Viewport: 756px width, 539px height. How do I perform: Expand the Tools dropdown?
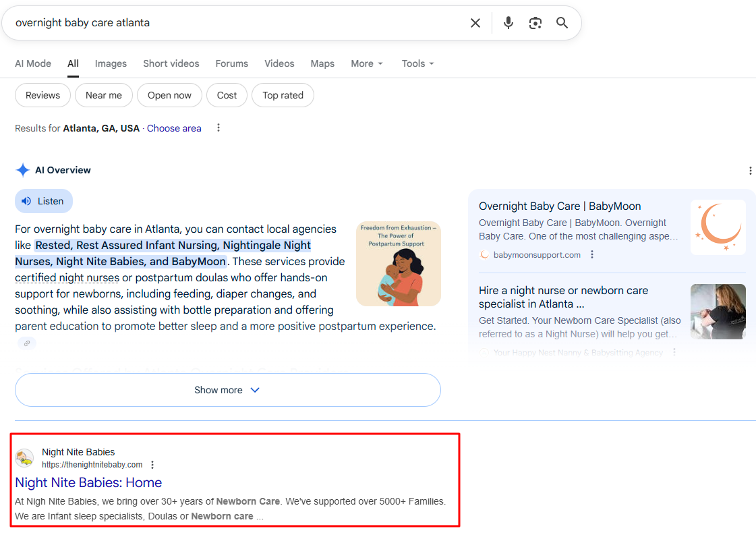418,63
